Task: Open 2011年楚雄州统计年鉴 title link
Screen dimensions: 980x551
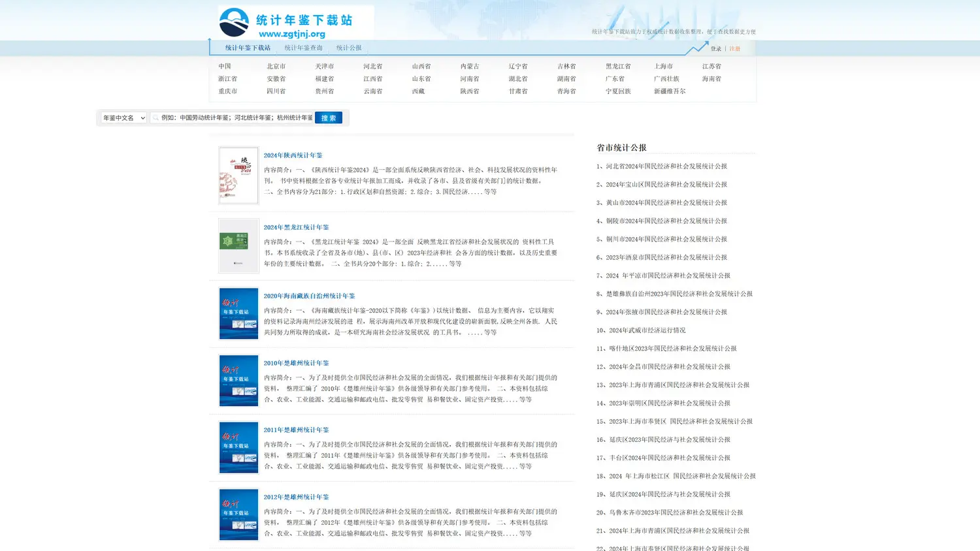Action: (297, 430)
